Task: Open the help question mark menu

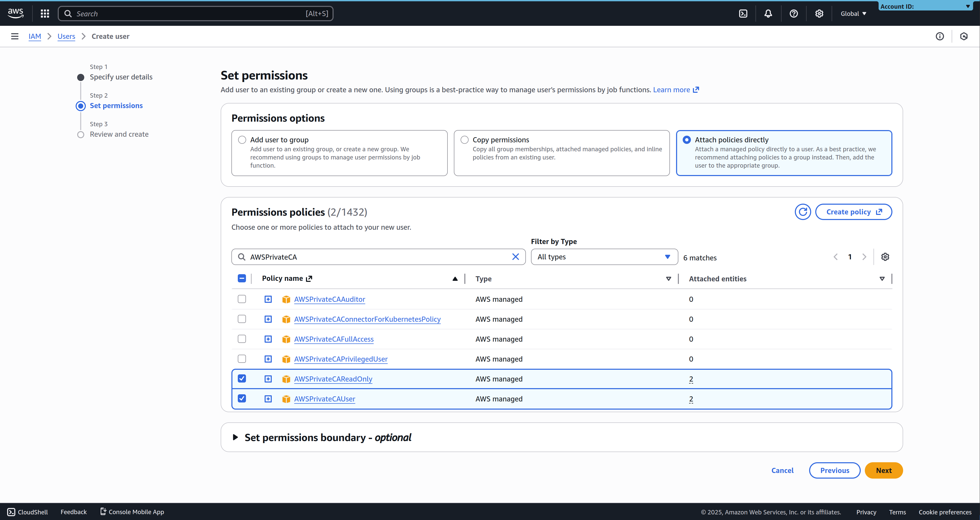Action: (794, 14)
